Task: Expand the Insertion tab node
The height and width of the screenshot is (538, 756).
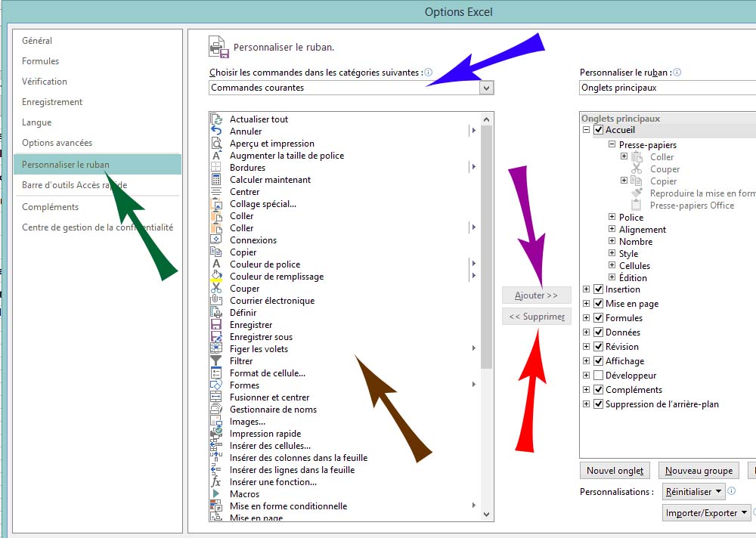Action: tap(587, 289)
